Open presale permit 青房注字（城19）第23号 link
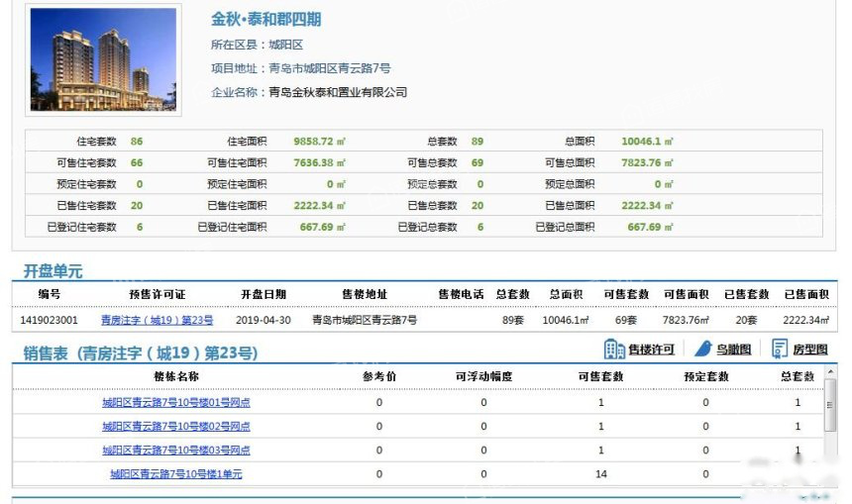This screenshot has height=504, width=852. click(x=158, y=321)
